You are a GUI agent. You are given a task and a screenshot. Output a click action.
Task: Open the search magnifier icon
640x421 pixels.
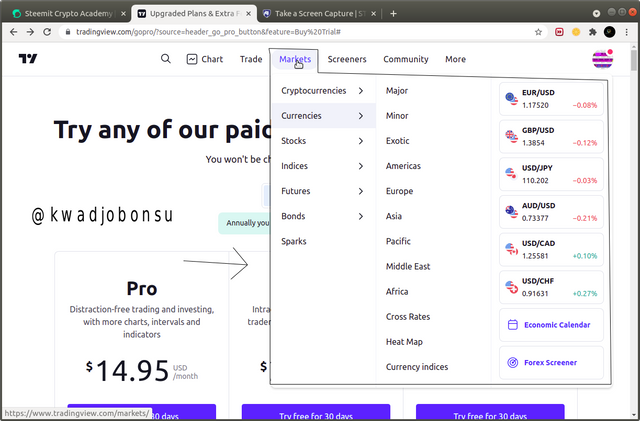pos(166,59)
